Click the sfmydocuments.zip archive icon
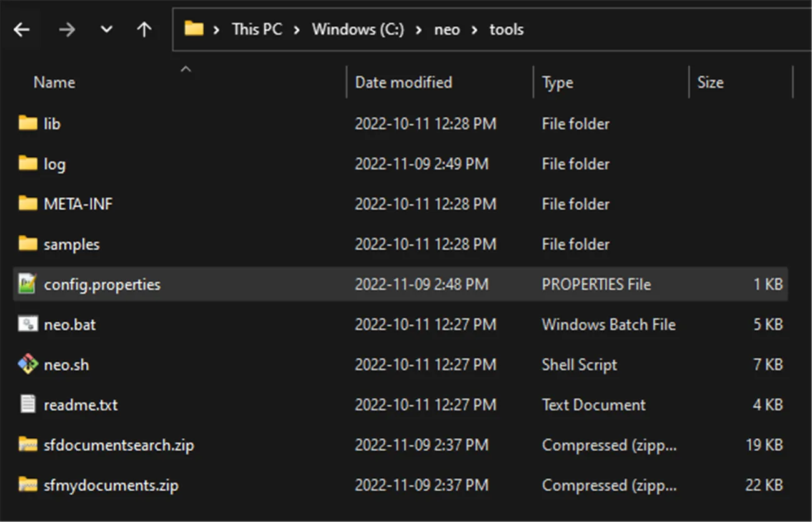 pyautogui.click(x=28, y=485)
